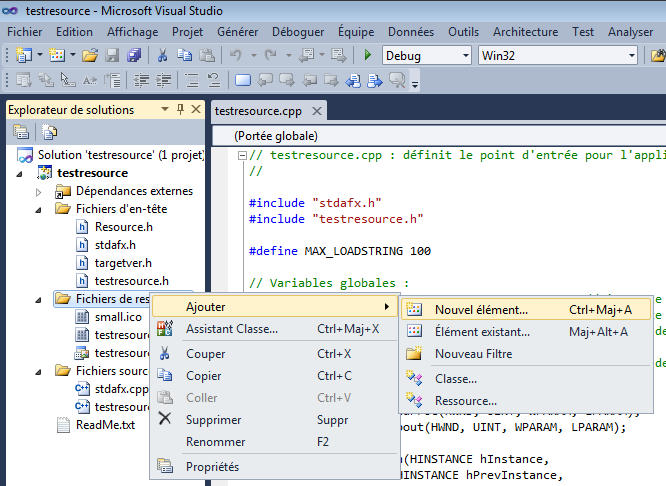Click the New Project toolbar icon
This screenshot has height=486, width=666.
tap(23, 55)
